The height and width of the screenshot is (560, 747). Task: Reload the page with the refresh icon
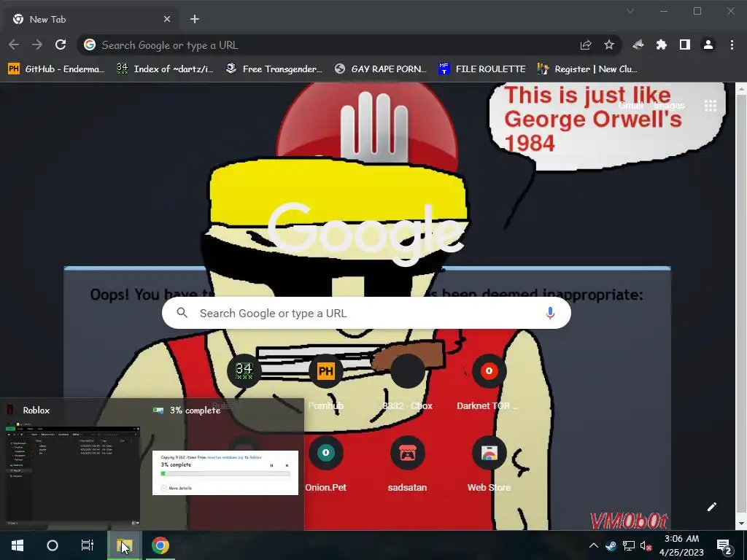(61, 44)
